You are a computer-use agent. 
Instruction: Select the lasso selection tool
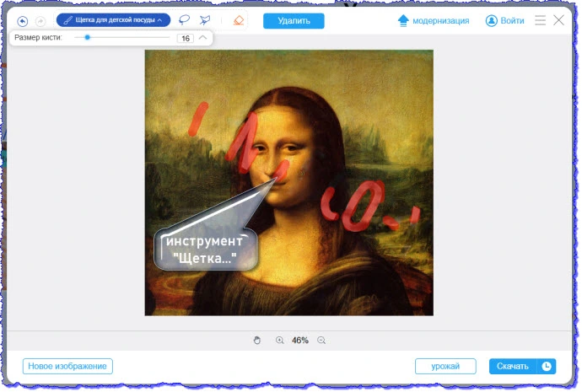click(x=184, y=20)
